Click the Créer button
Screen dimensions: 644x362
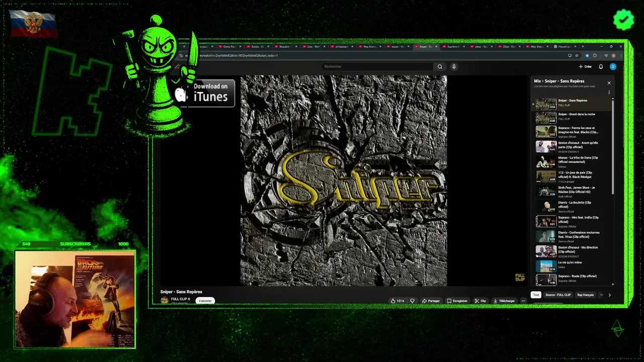pos(585,66)
